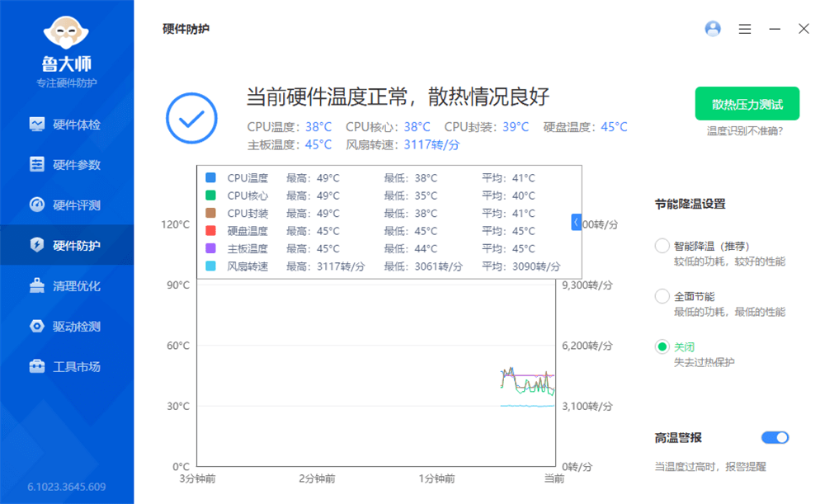Select the 关闭 cooling option

pyautogui.click(x=662, y=347)
